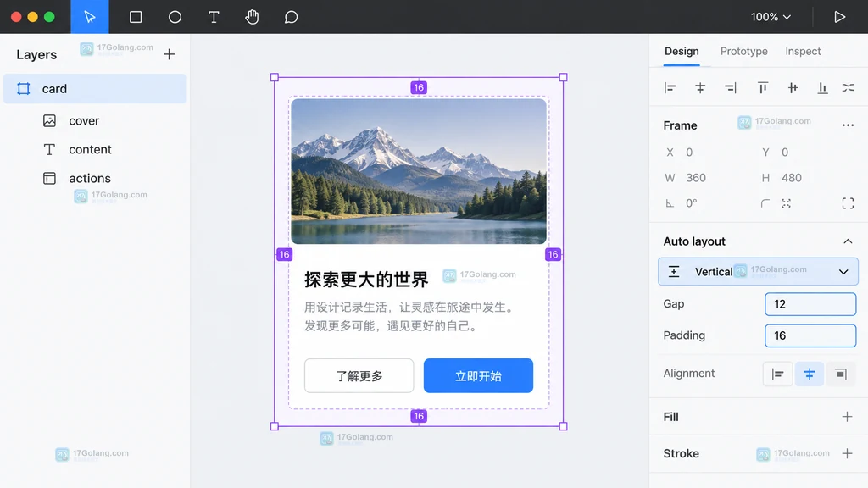This screenshot has height=488, width=868.
Task: Open Frame section more options
Action: coord(848,125)
